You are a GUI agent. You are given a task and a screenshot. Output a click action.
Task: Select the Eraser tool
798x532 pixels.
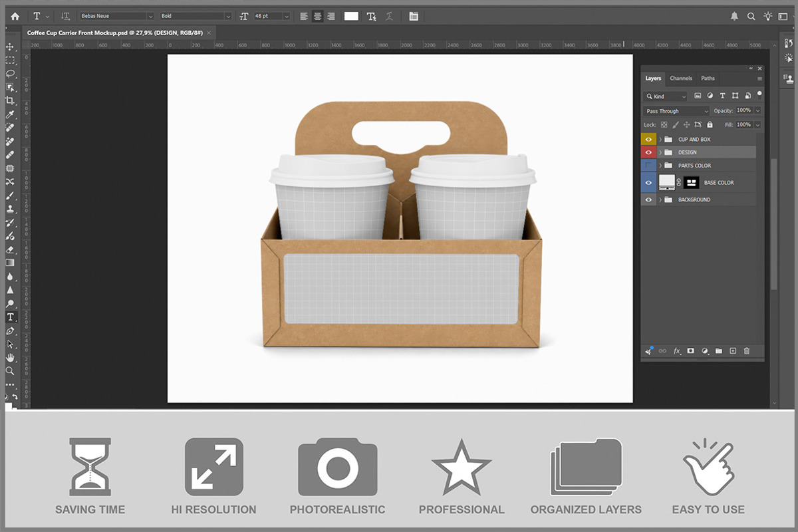(x=10, y=249)
